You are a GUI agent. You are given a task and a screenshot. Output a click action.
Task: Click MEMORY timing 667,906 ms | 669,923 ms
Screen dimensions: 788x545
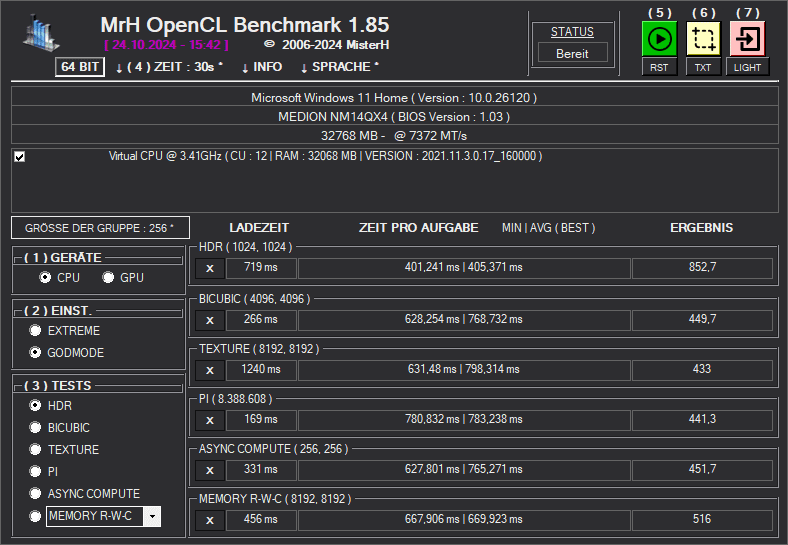click(464, 519)
